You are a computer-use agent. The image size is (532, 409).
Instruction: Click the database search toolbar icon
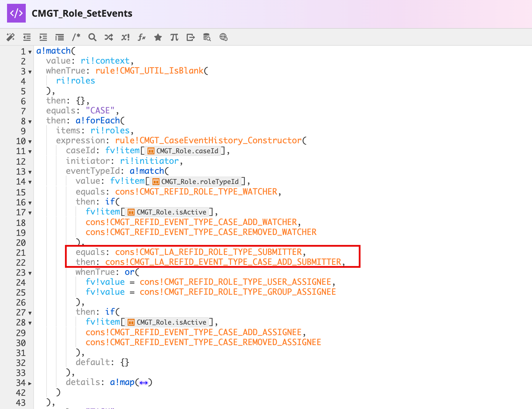207,37
